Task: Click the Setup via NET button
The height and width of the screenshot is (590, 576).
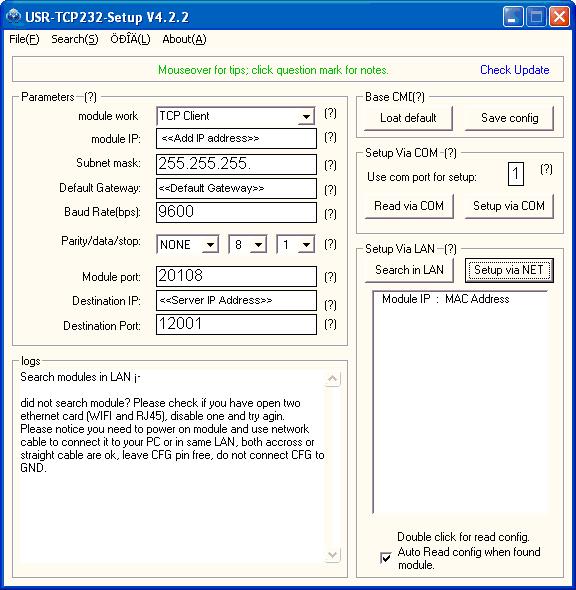Action: 509,270
